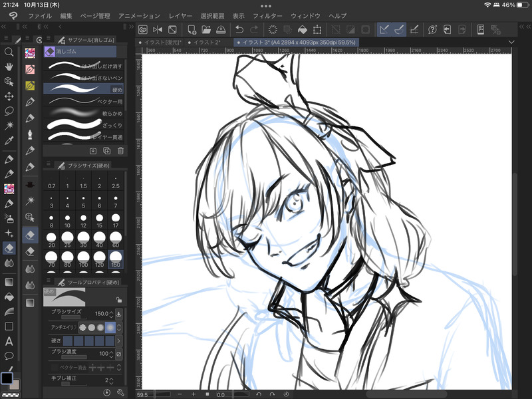Select the black main color swatch
The width and height of the screenshot is (532, 399).
coord(7,378)
